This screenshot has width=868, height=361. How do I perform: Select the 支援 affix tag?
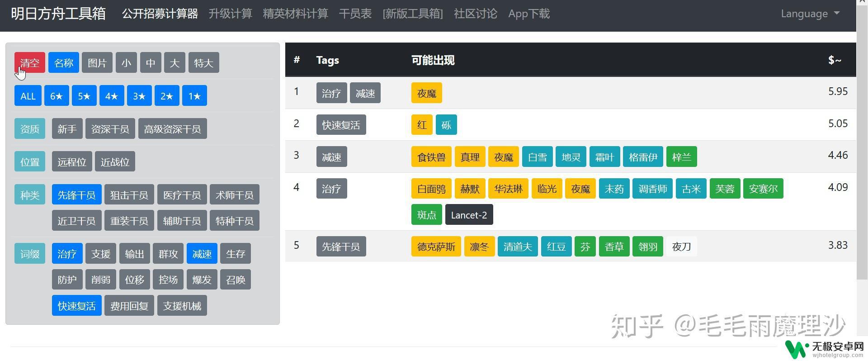tap(101, 253)
